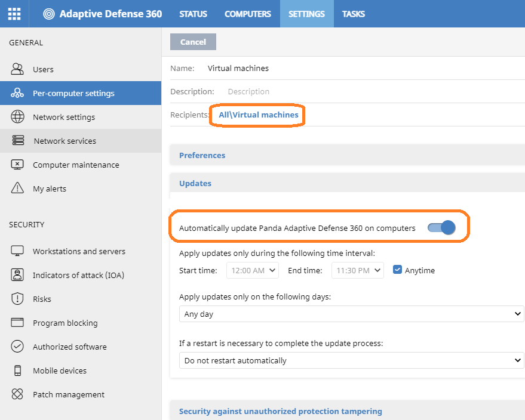This screenshot has height=420, width=525.
Task: Open Do not restart automatically dropdown
Action: [351, 360]
